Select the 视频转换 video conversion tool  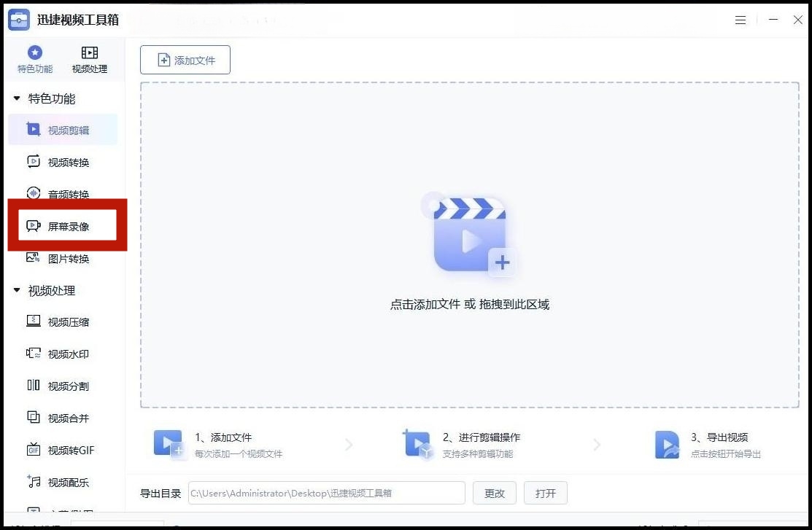tap(69, 162)
